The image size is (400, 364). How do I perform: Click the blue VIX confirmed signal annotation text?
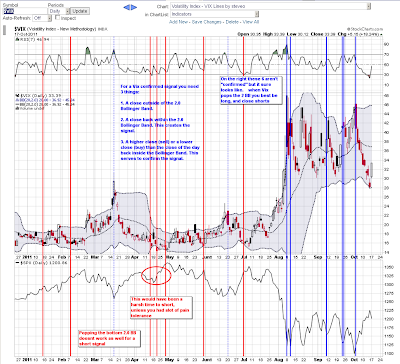click(x=160, y=122)
